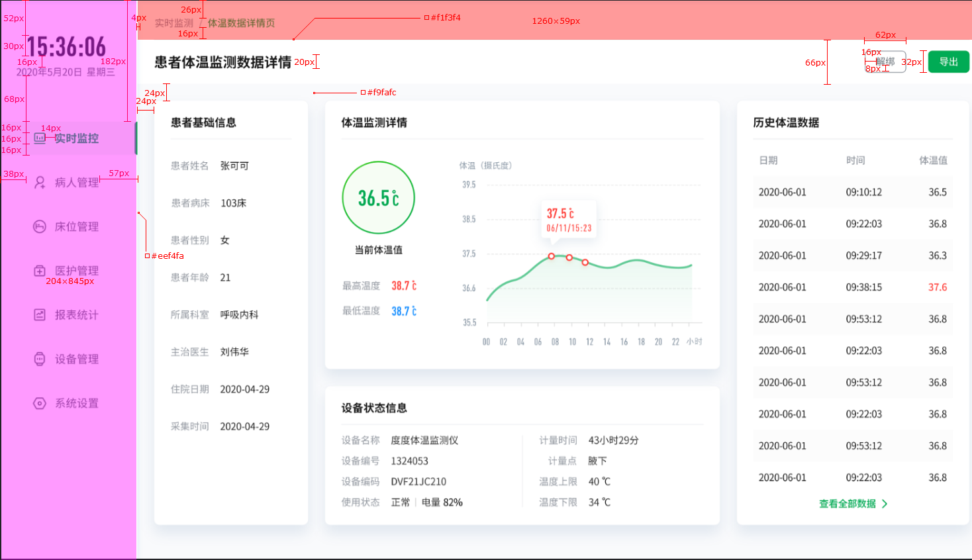This screenshot has height=560, width=972.
Task: Click upper temperature limit 40 ℃
Action: [x=599, y=481]
